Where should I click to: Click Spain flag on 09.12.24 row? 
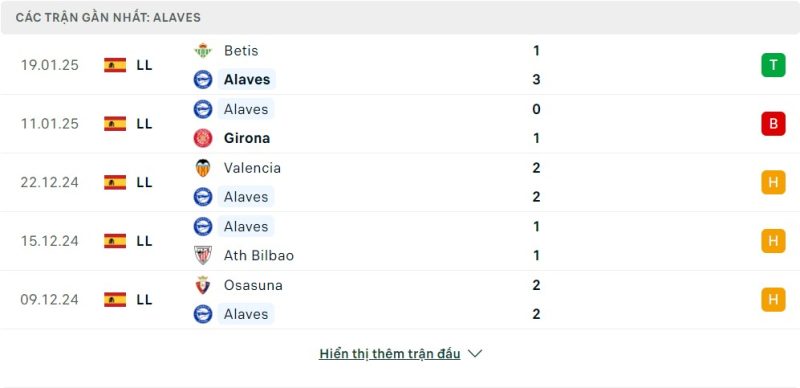115,299
